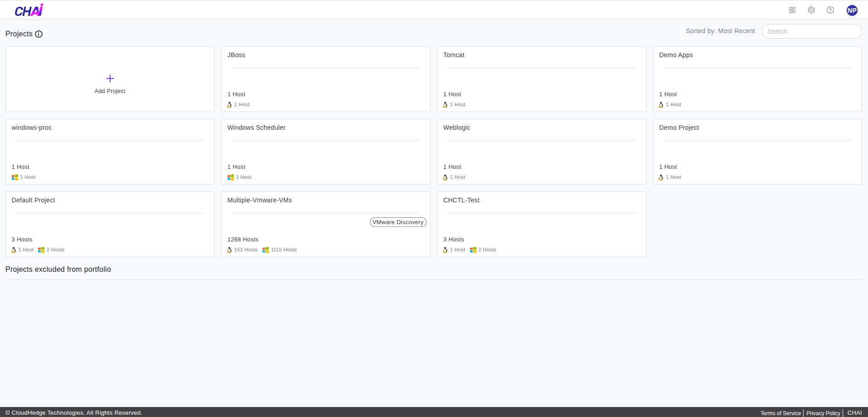Click the Windows icon on Windows Scheduler card
Image resolution: width=868 pixels, height=417 pixels.
230,177
